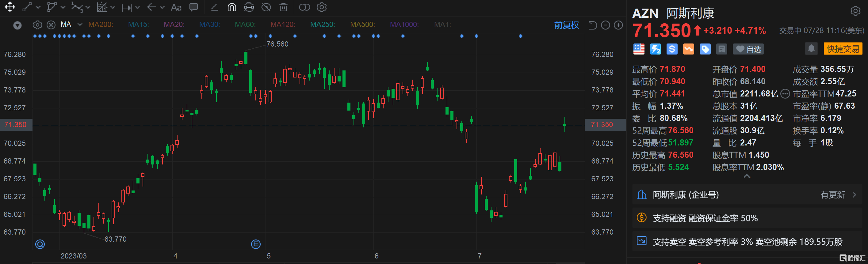Click the MA200 legend label

click(x=100, y=24)
